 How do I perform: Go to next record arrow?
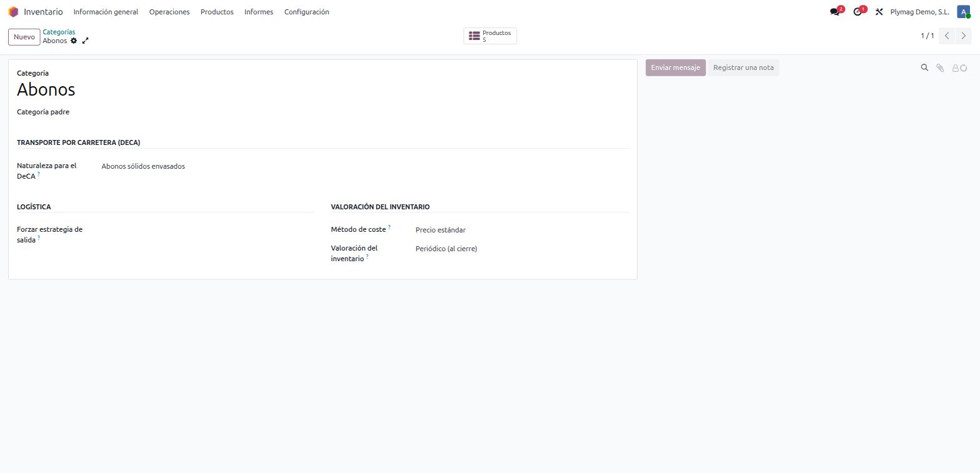[964, 36]
